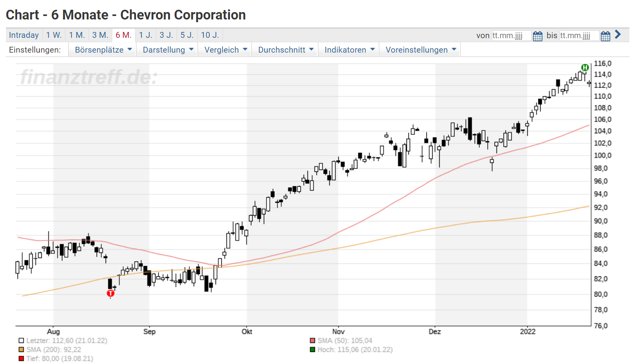
Task: Open the Vergleich dropdown menu
Action: tap(225, 49)
